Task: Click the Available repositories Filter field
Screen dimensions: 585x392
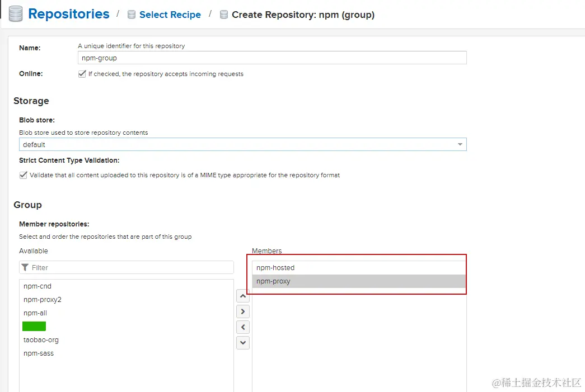Action: click(x=130, y=268)
